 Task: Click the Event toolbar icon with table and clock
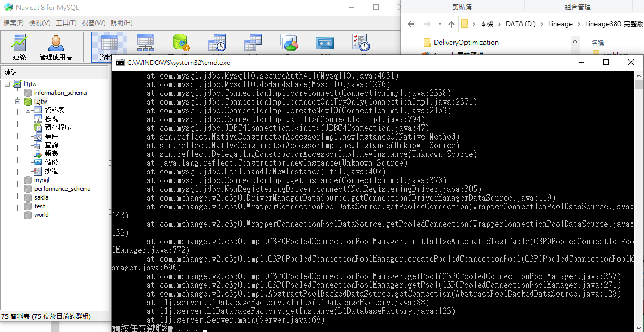[217, 43]
